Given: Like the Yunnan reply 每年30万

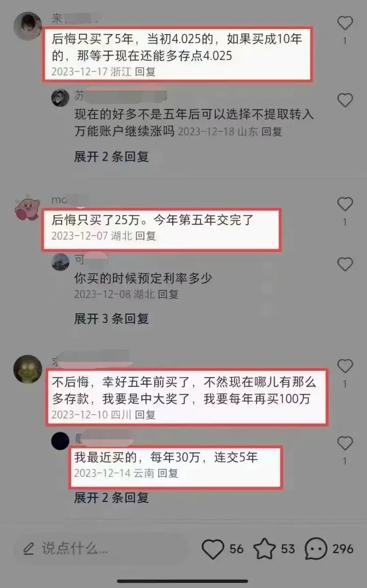Looking at the screenshot, I should 345,443.
